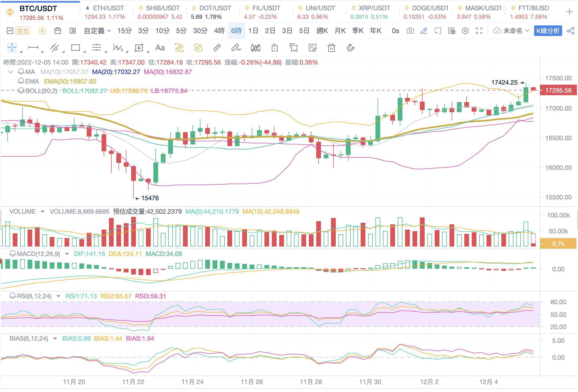
Task: Toggle the RSI alert bell
Action: coord(12,296)
